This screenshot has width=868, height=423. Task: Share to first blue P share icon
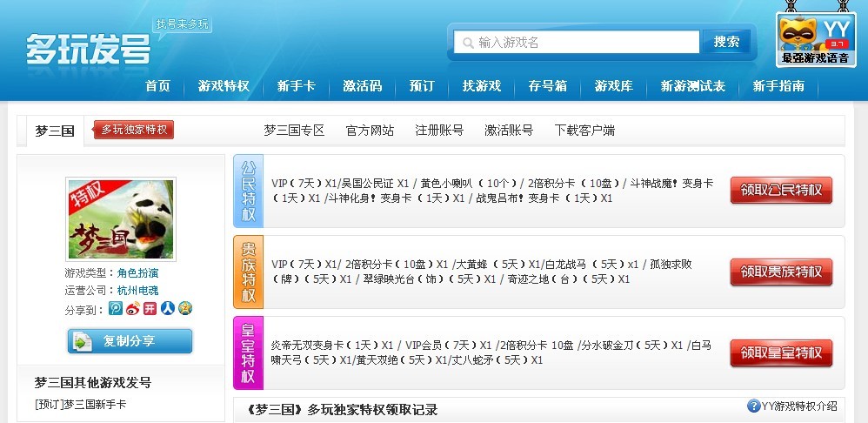pos(115,308)
